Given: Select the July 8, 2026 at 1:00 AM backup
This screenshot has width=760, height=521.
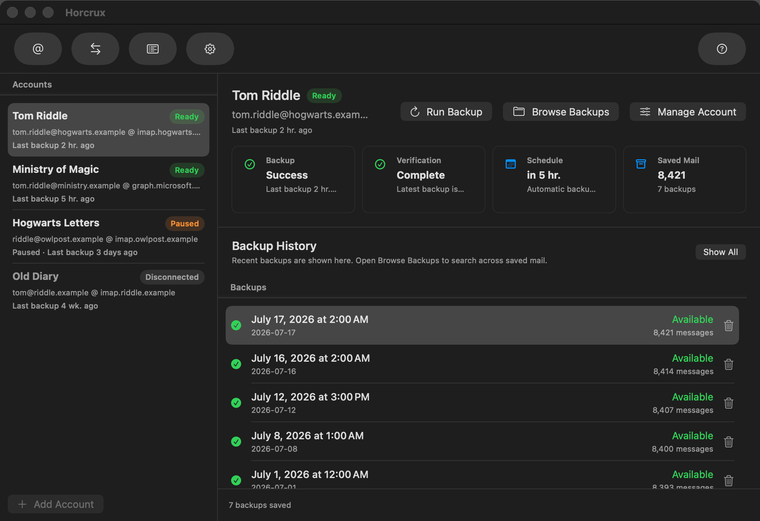Looking at the screenshot, I should point(482,442).
